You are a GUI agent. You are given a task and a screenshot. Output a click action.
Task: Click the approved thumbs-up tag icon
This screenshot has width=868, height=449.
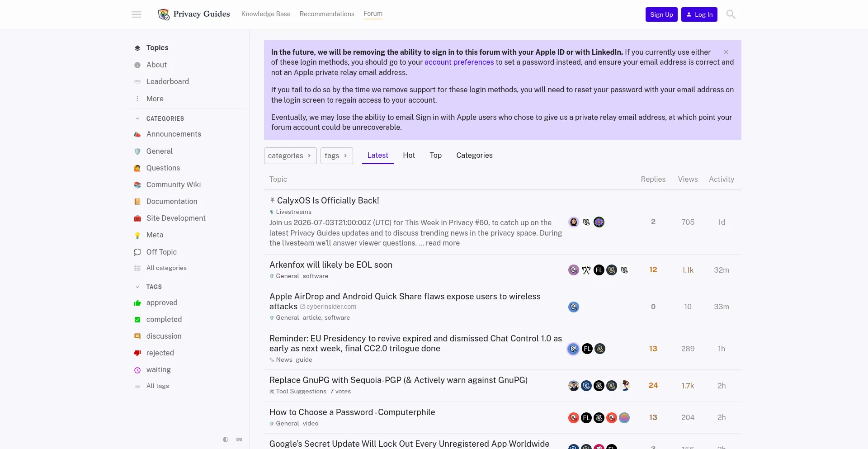point(137,303)
